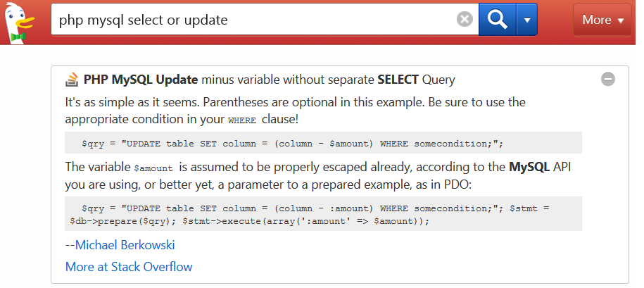Collapse the answer box with minus icon
Screen dimensions: 644x288
[x=608, y=79]
